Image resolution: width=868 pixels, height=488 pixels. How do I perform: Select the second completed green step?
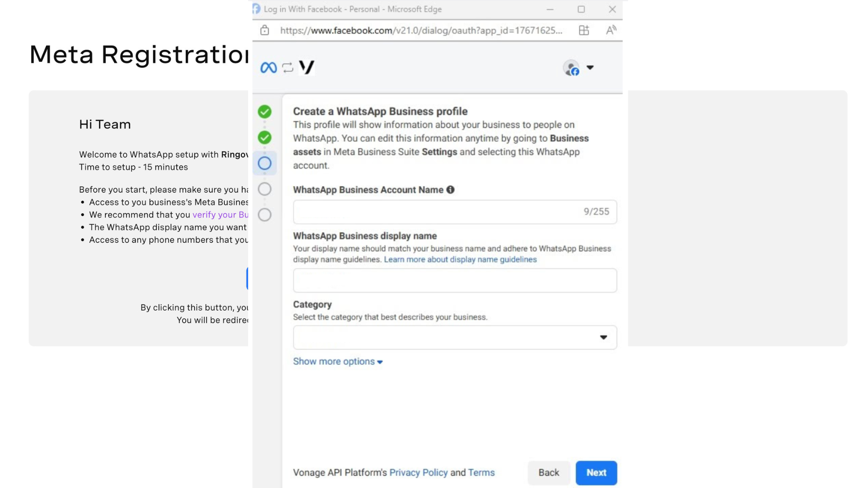(264, 137)
